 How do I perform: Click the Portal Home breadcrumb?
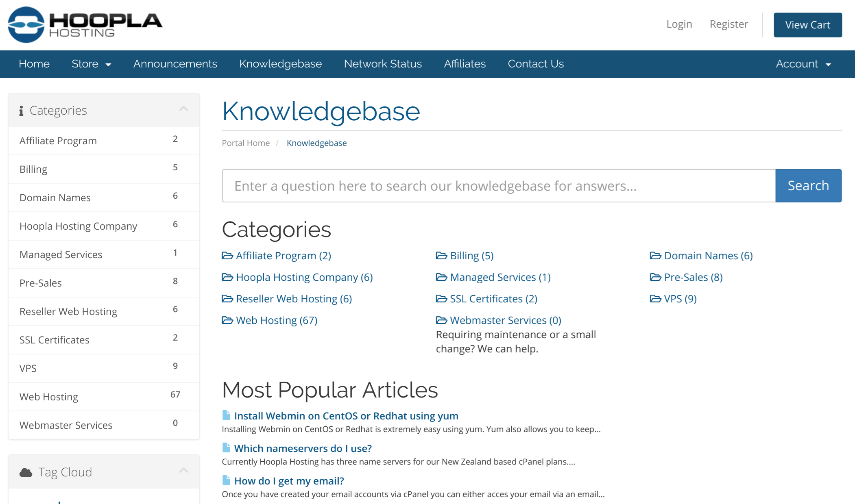[x=246, y=143]
